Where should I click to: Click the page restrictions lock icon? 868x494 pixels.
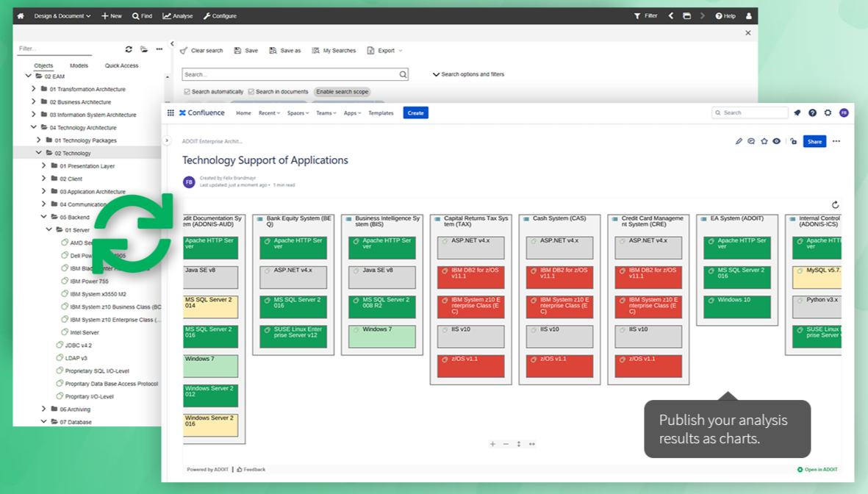793,141
